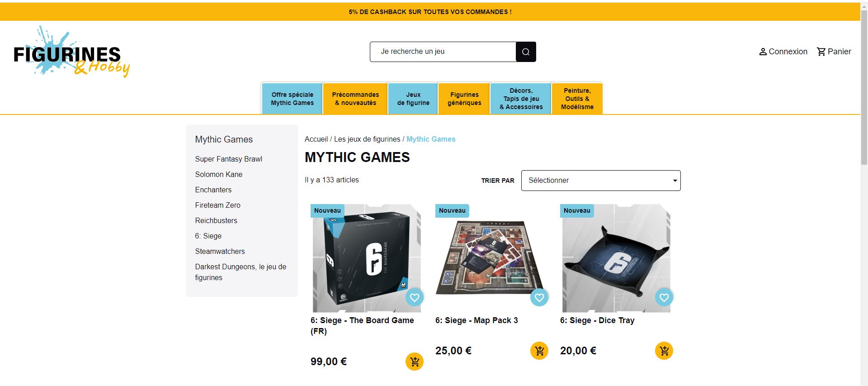The width and height of the screenshot is (868, 386).
Task: Open the Jeux de figurine menu
Action: [413, 99]
